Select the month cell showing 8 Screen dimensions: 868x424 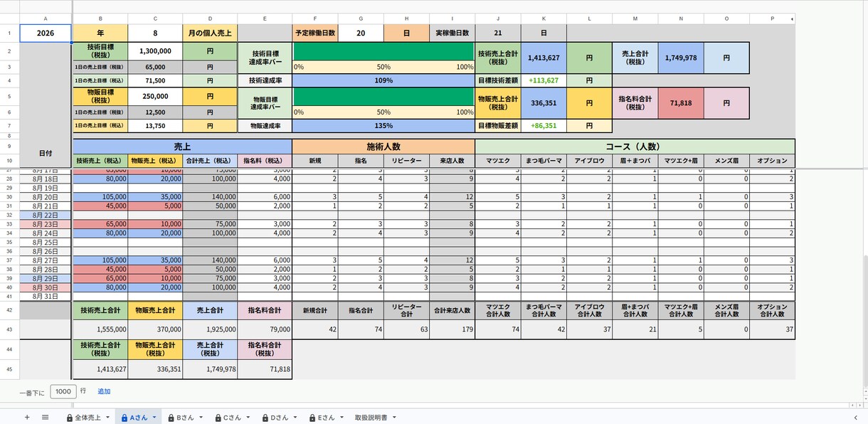[x=155, y=33]
